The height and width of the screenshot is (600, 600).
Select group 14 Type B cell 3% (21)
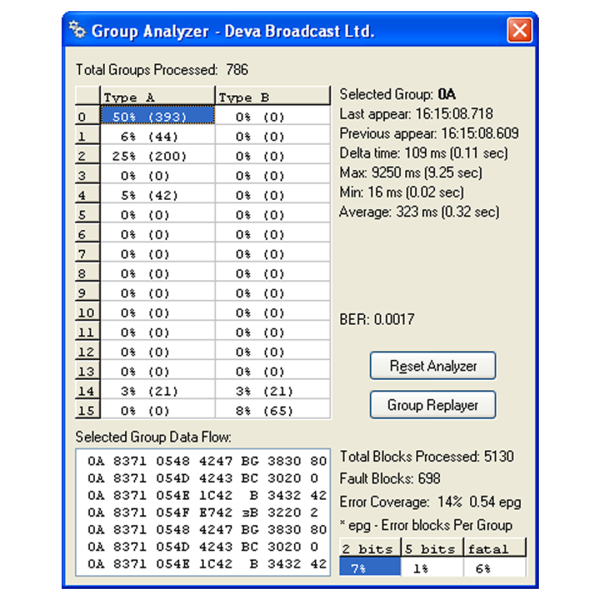point(273,390)
